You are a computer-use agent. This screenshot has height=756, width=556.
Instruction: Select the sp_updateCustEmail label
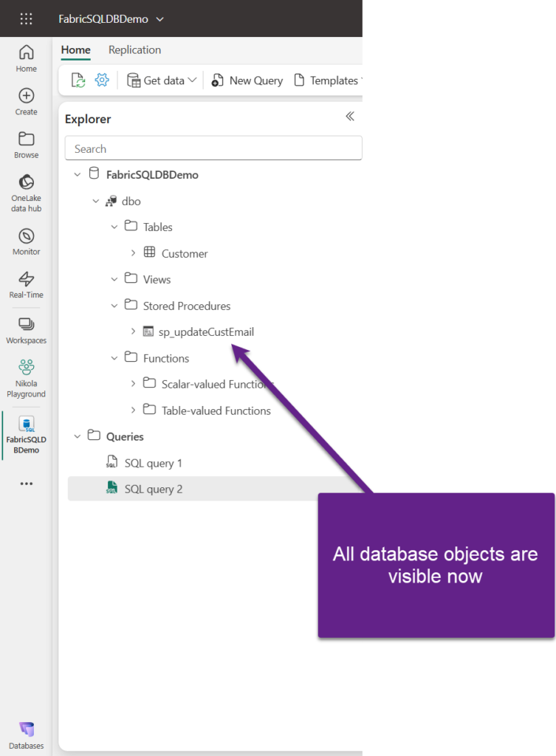pyautogui.click(x=207, y=332)
